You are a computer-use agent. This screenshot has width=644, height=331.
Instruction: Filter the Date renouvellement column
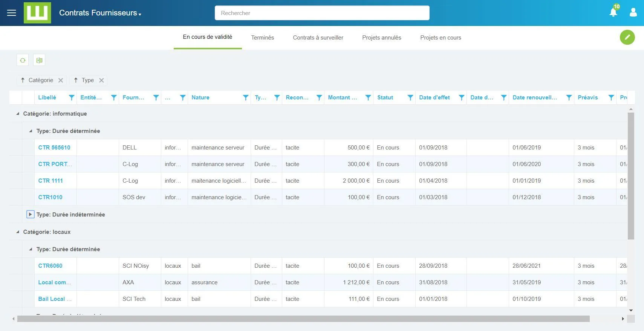569,98
